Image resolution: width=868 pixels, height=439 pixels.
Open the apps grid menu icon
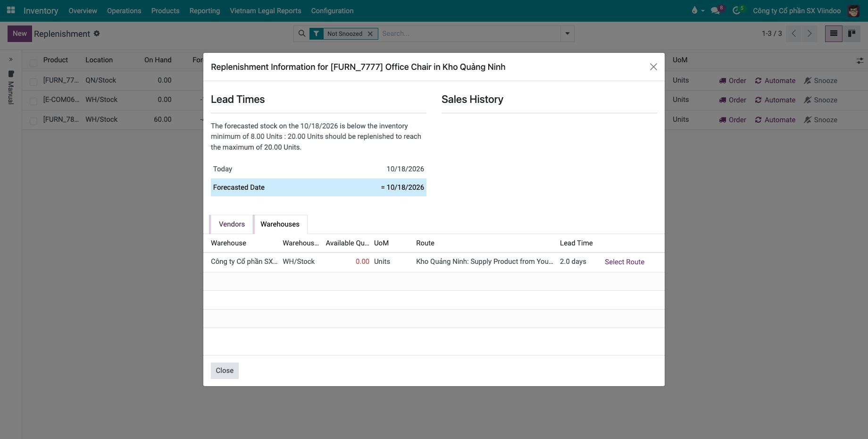coord(11,10)
